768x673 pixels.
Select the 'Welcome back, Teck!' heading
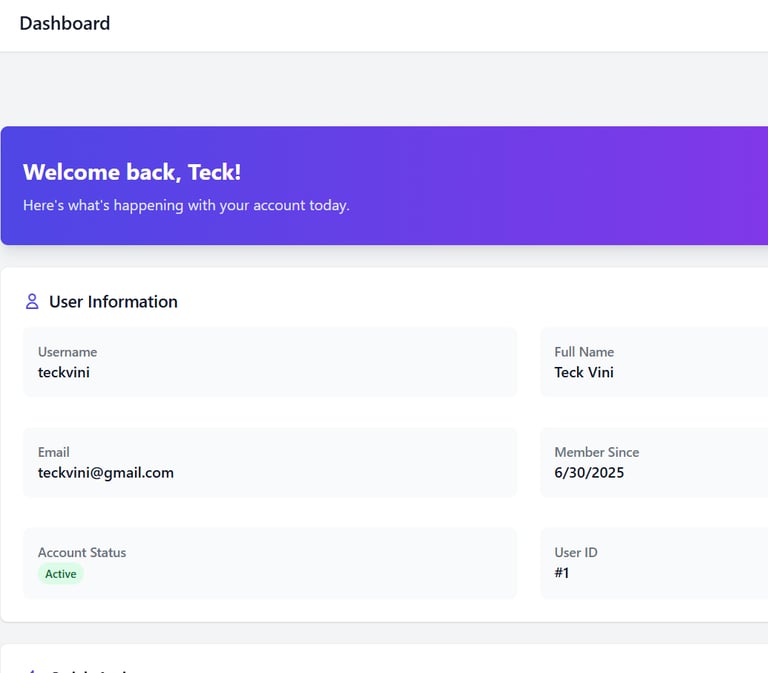[x=132, y=172]
